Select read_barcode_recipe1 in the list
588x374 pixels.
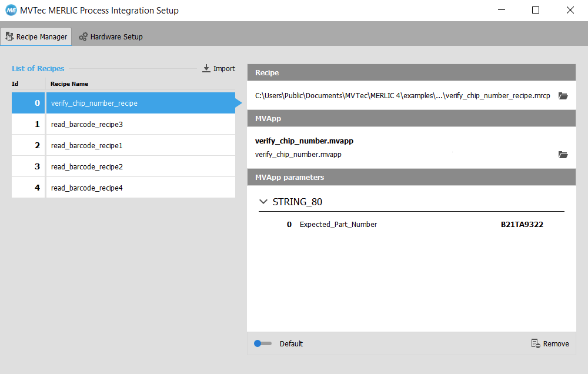86,145
